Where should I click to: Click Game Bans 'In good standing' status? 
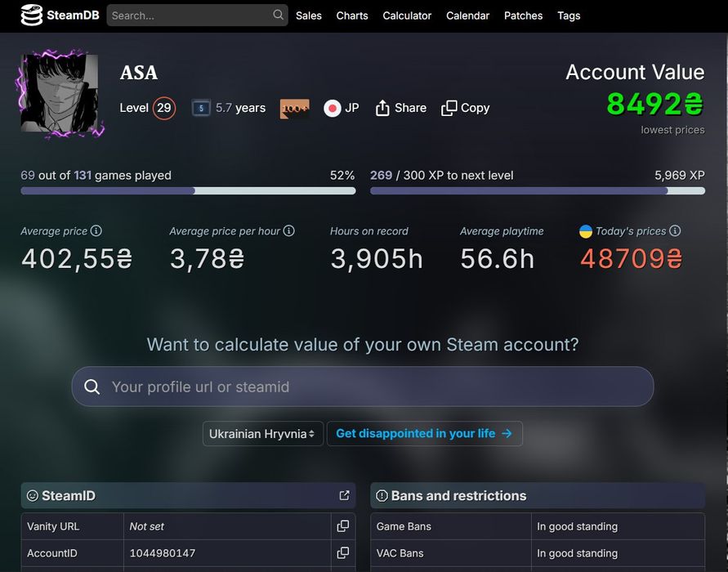(577, 526)
